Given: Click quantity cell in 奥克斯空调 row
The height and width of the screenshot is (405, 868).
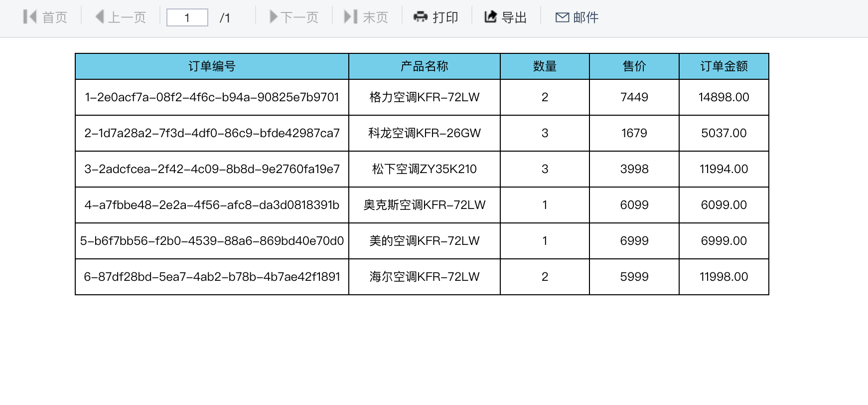Looking at the screenshot, I should [x=545, y=205].
